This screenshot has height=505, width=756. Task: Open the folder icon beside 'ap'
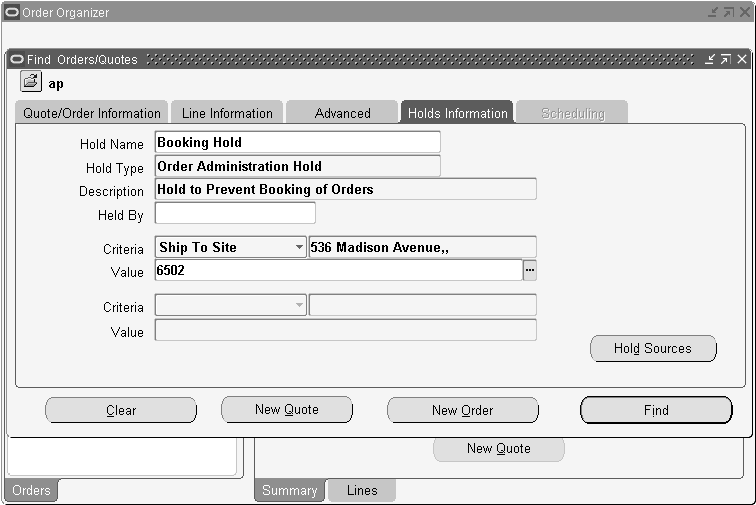pos(31,81)
